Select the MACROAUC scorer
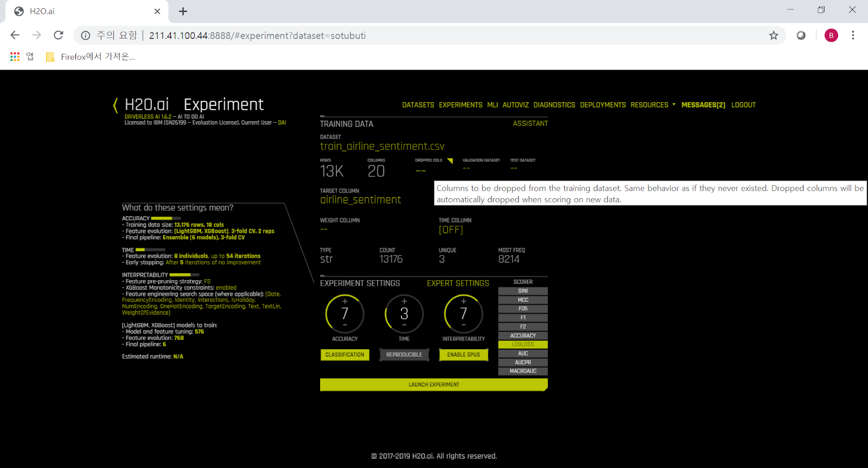 point(523,371)
